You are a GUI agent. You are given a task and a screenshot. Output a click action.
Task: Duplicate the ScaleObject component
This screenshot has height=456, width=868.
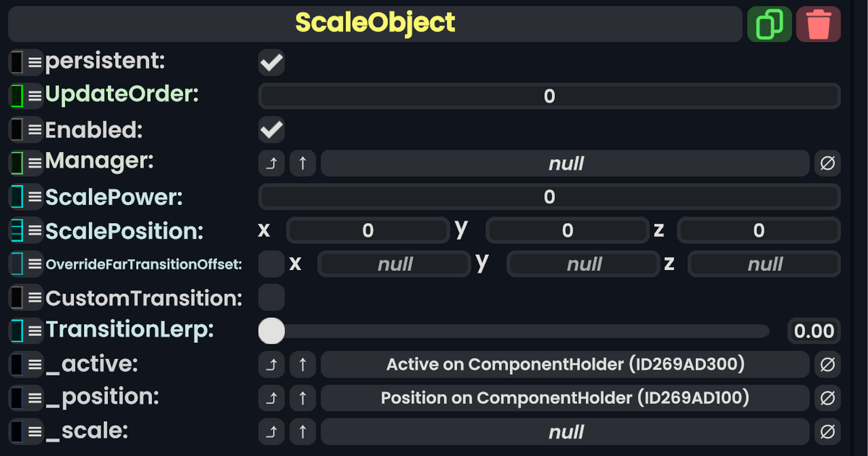click(769, 23)
